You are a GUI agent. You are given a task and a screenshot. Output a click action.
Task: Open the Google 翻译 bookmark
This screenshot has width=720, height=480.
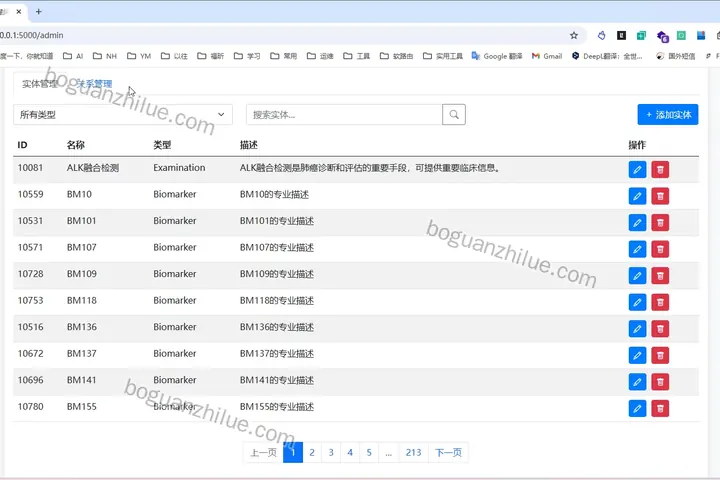[497, 56]
